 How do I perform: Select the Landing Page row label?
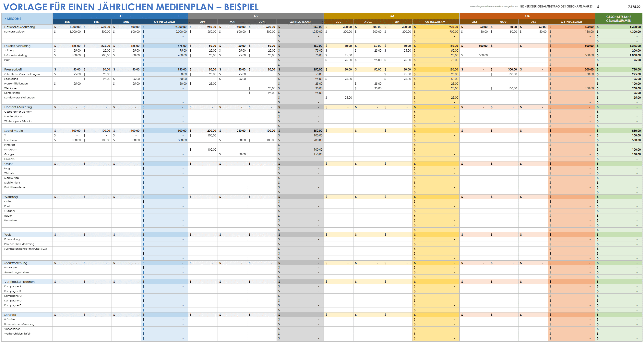tap(13, 117)
